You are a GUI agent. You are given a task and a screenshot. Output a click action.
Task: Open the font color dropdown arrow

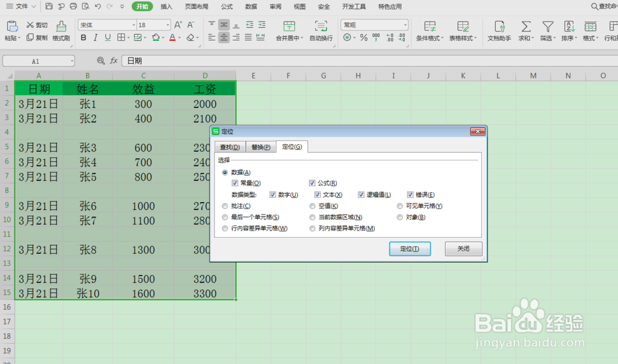coord(179,38)
